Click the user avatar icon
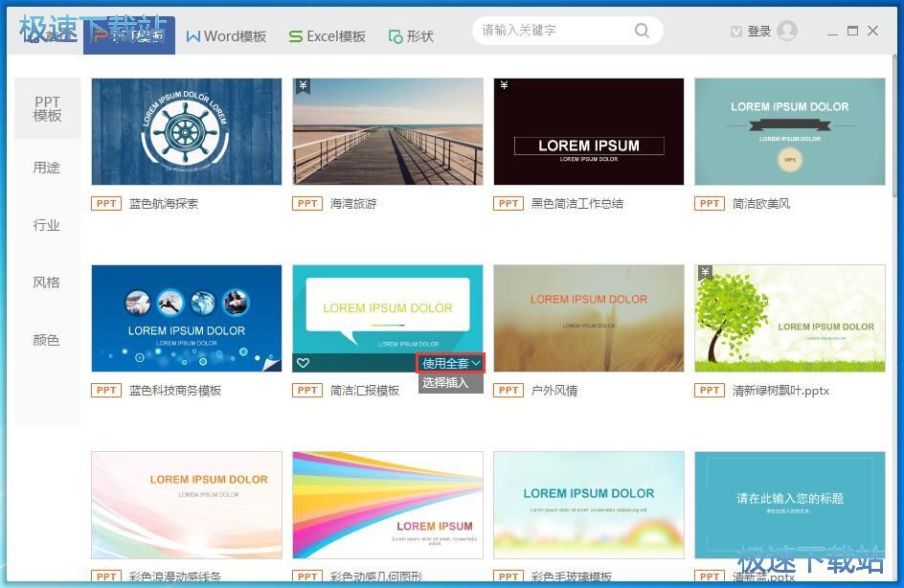The image size is (904, 588). tap(787, 31)
